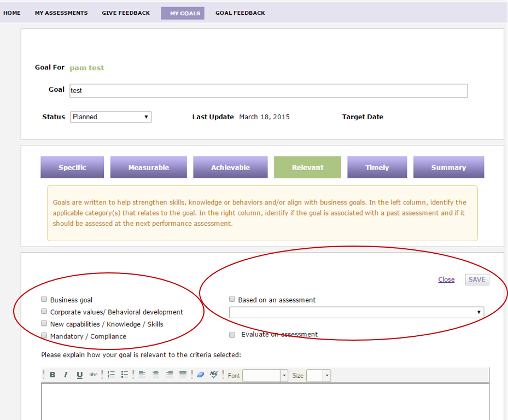Screen dimensions: 508x420
Task: Open the Status dropdown showing Planned
Action: [111, 117]
